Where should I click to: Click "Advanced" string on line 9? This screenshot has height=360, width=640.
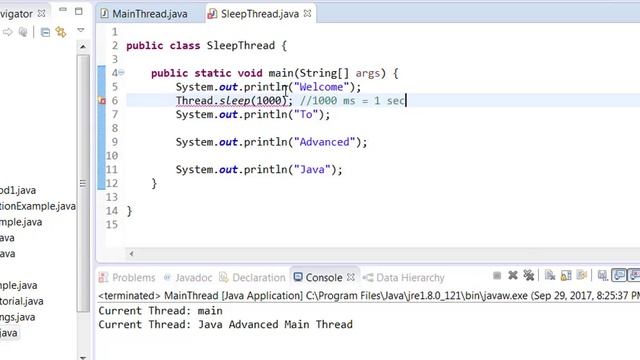(x=324, y=142)
